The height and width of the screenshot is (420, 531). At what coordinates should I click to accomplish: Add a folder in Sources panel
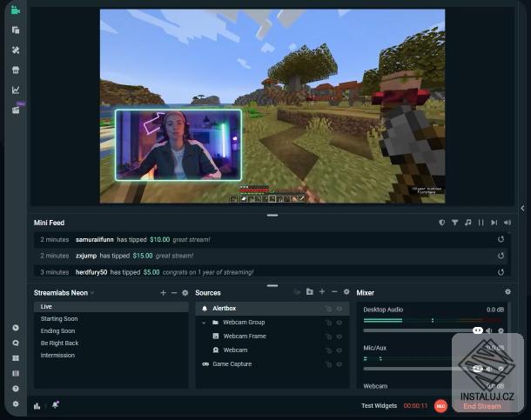(310, 291)
